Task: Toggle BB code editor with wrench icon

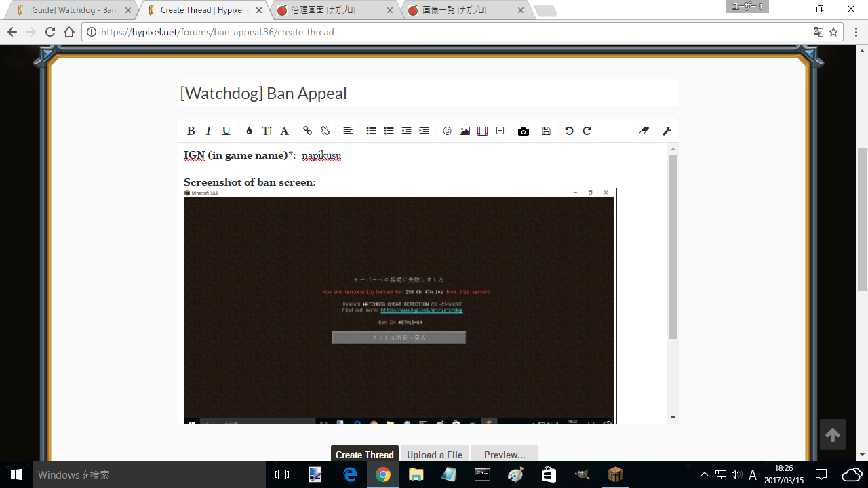Action: tap(667, 131)
